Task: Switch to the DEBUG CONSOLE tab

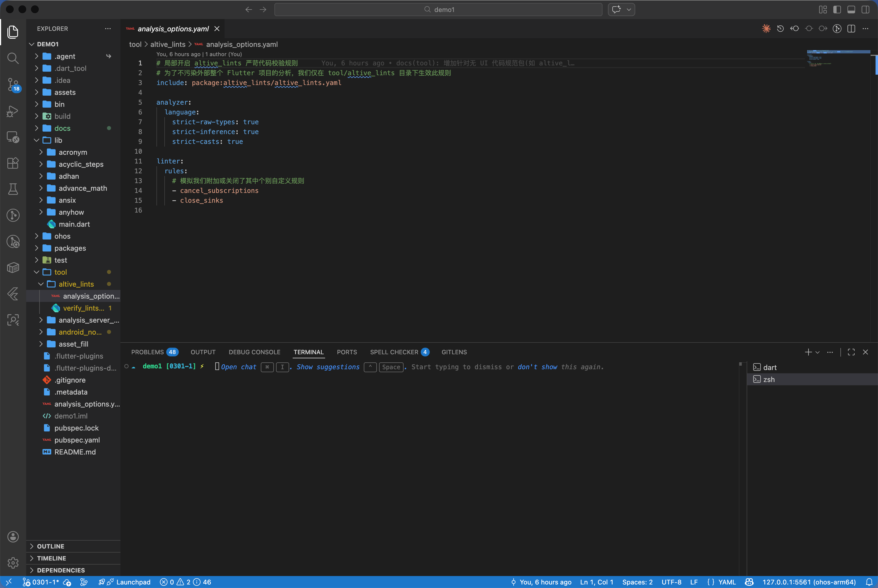Action: pos(254,352)
